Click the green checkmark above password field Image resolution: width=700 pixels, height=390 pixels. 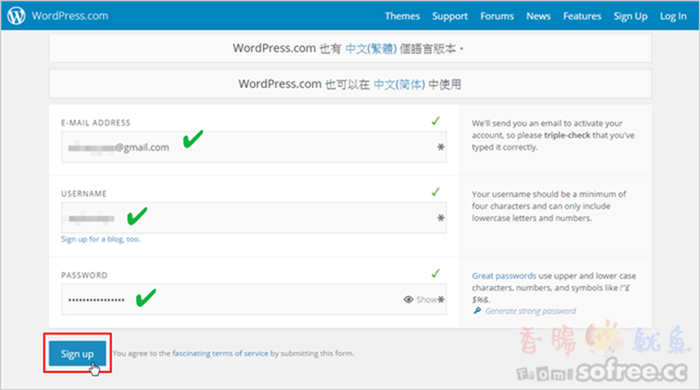click(436, 274)
